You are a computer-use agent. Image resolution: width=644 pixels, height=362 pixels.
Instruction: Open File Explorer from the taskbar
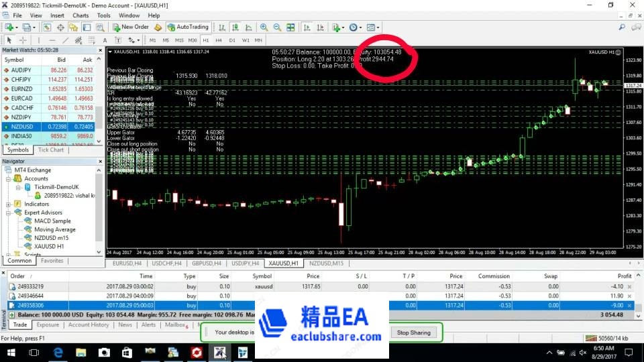tap(81, 353)
